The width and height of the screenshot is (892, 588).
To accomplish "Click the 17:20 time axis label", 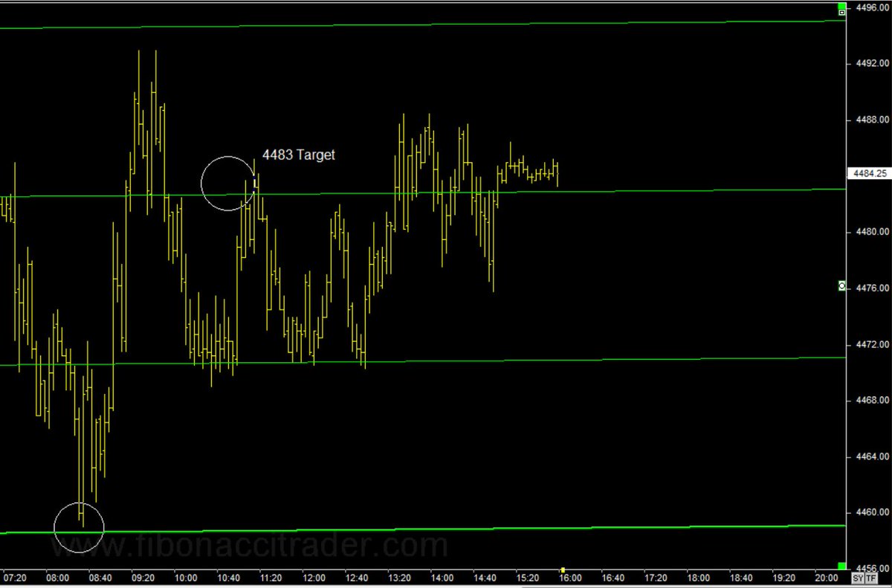I will (x=656, y=578).
